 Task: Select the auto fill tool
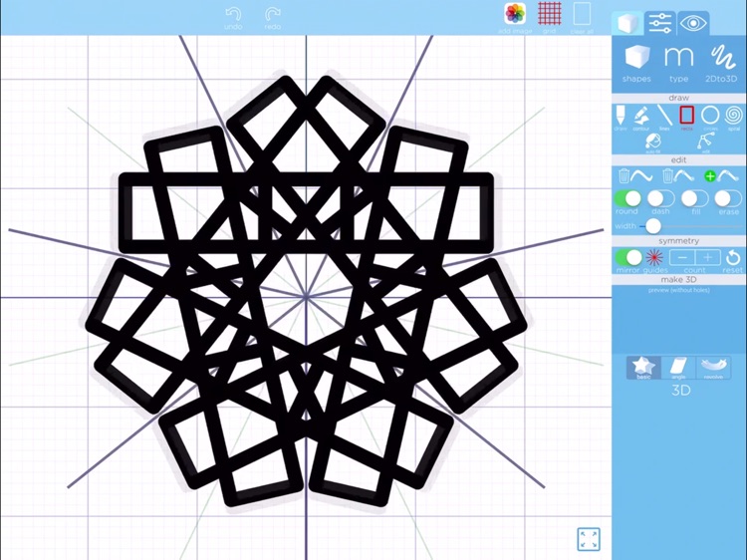pyautogui.click(x=652, y=142)
